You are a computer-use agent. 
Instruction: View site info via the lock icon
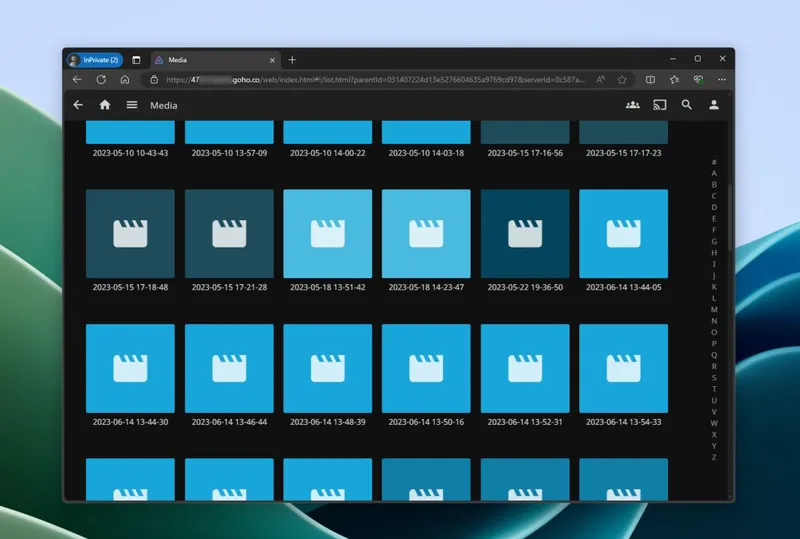[154, 80]
